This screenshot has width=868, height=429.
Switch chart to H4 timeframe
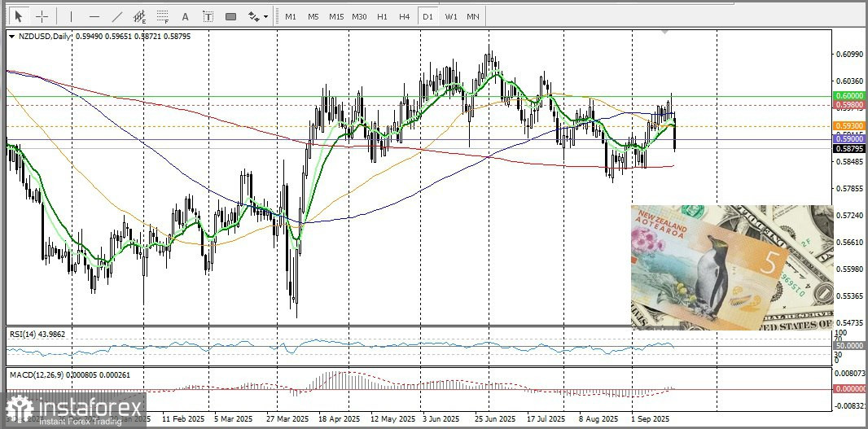coord(405,16)
